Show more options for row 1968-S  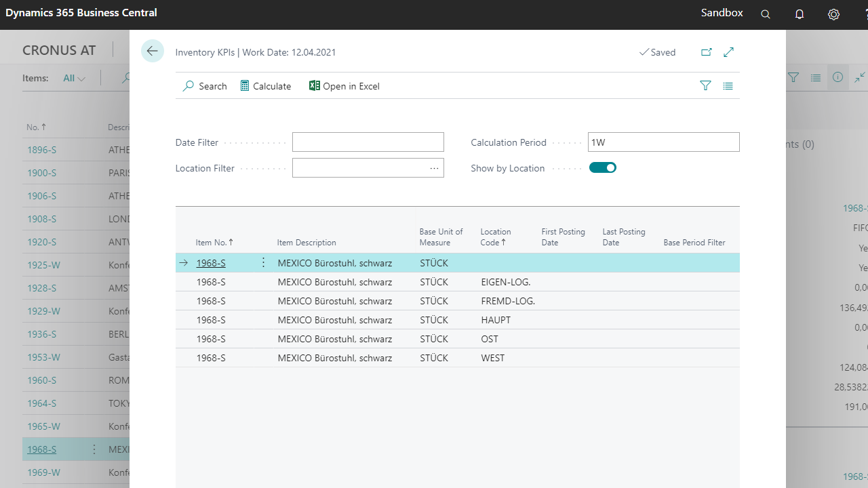click(x=263, y=263)
